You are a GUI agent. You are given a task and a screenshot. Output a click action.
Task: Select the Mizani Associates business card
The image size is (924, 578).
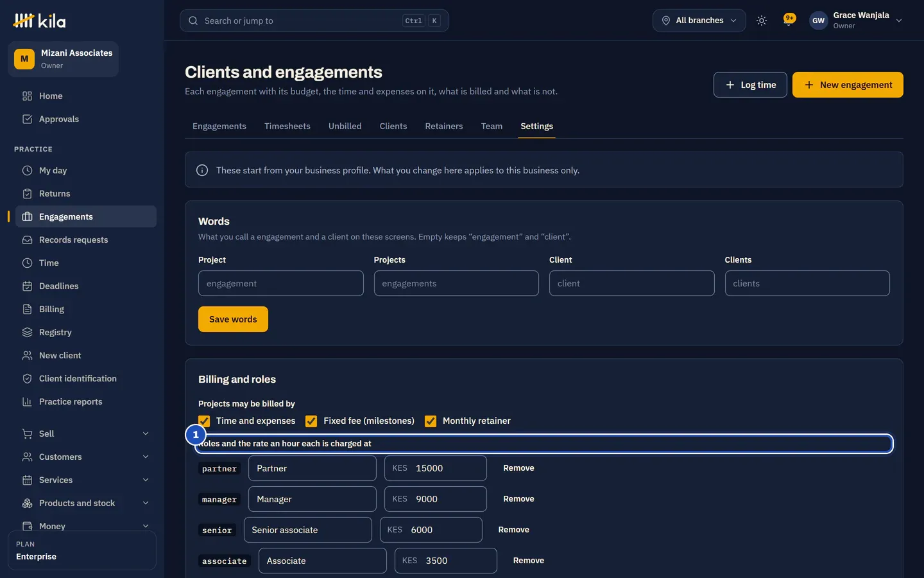pyautogui.click(x=63, y=59)
